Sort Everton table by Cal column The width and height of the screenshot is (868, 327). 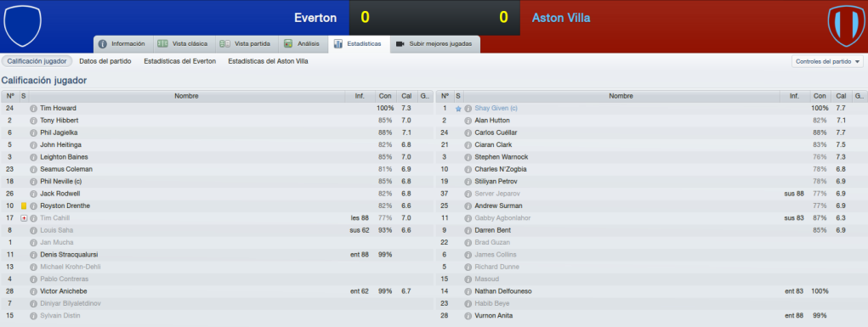point(407,96)
